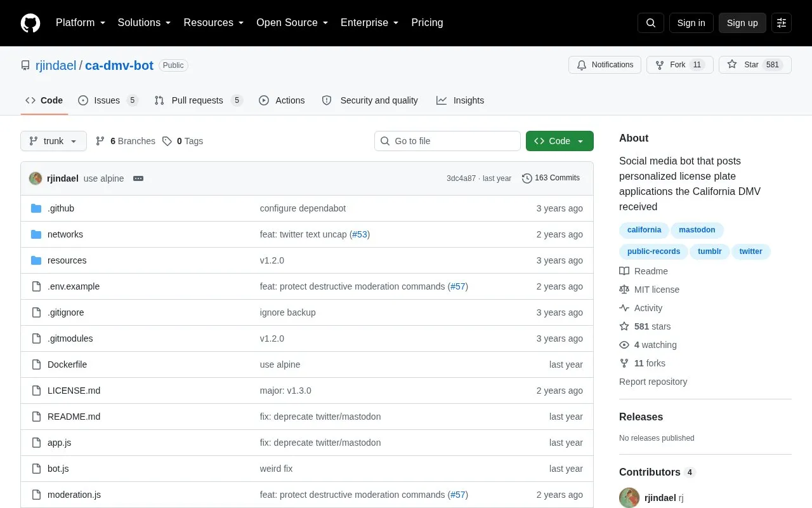Click the .github folder icon

click(x=36, y=208)
